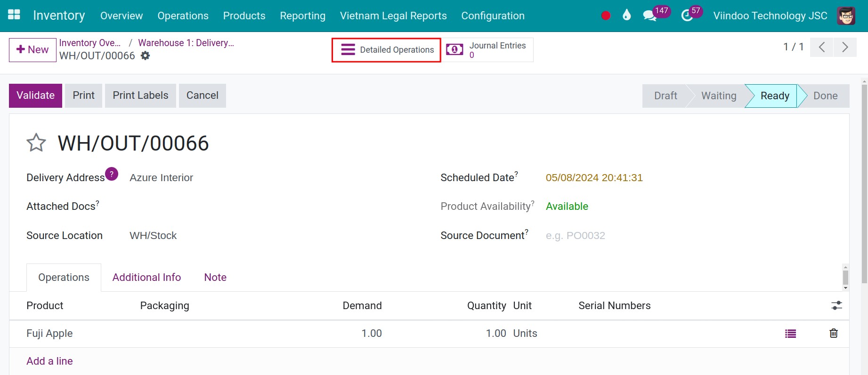Click Print Labels button
Viewport: 868px width, 375px height.
tap(140, 96)
